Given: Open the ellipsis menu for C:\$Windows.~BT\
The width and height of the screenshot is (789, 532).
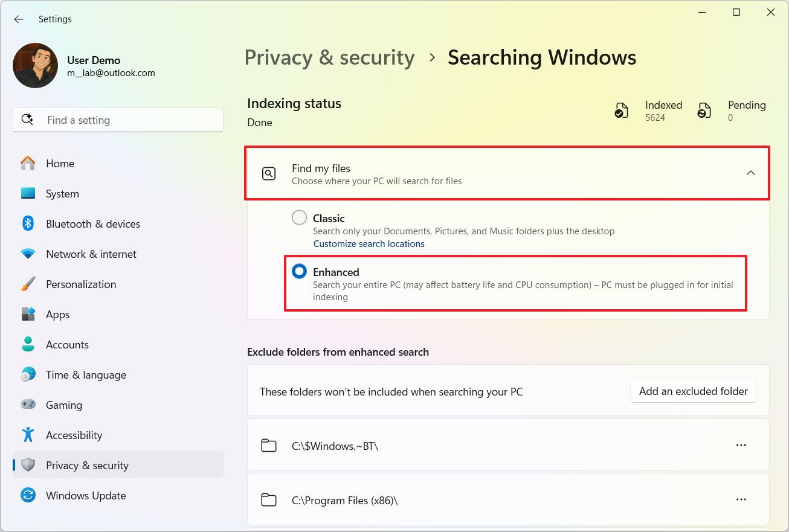Looking at the screenshot, I should pos(741,445).
